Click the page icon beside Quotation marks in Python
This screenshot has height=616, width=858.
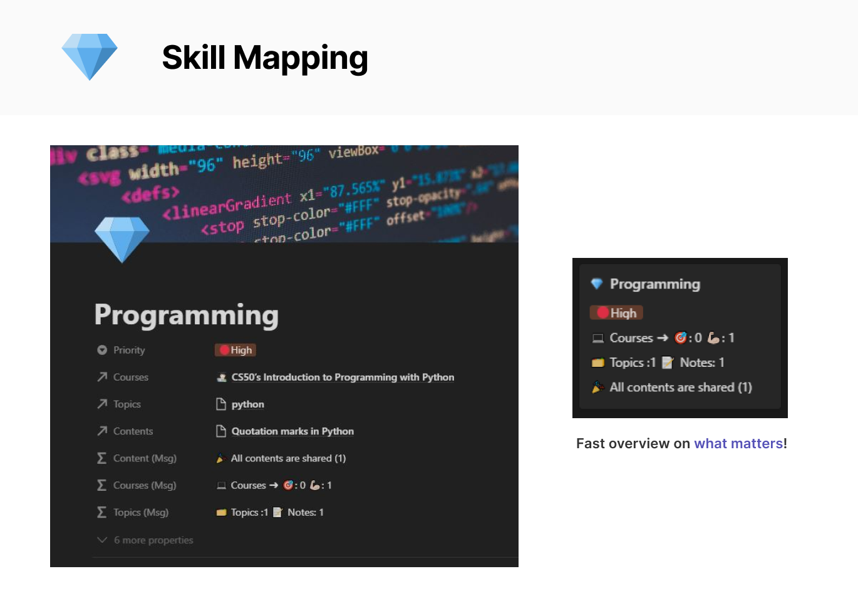point(221,431)
